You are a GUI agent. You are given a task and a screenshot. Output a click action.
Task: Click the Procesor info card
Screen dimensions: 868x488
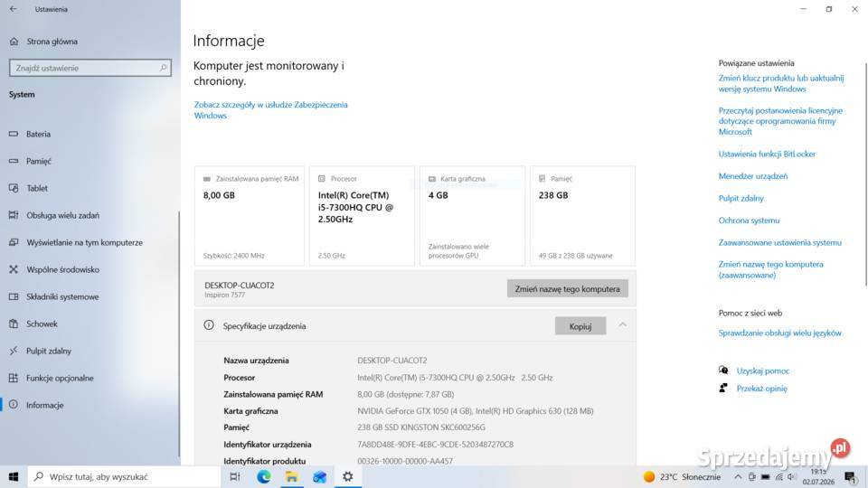362,216
